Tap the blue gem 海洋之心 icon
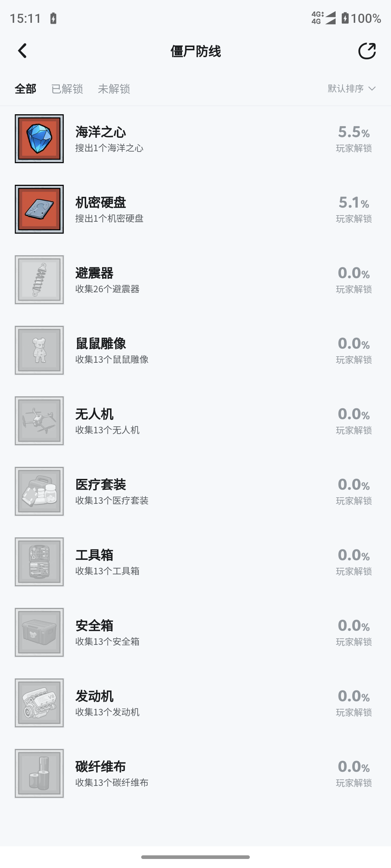391x868 pixels. [39, 139]
